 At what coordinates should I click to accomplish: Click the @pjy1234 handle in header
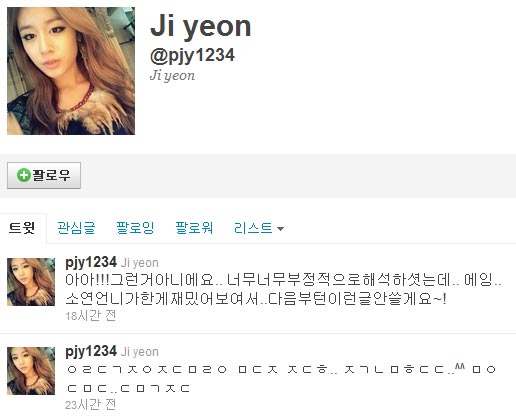pyautogui.click(x=192, y=56)
